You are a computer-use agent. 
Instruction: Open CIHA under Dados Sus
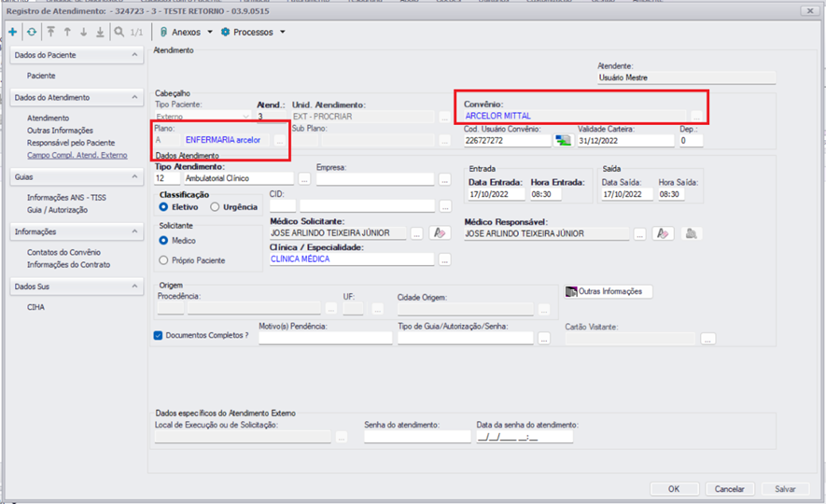tap(35, 307)
